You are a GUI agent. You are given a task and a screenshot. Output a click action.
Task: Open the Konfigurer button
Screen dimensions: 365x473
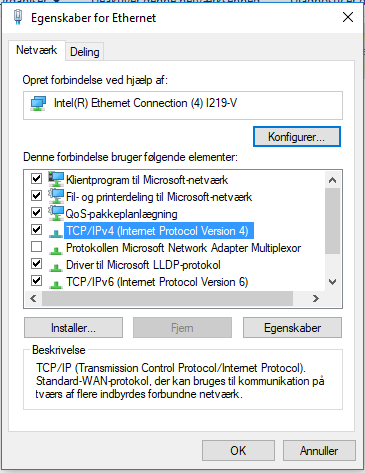(297, 137)
